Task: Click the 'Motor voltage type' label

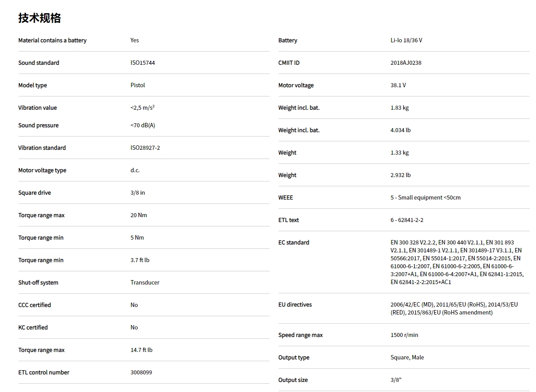Action: (x=42, y=170)
